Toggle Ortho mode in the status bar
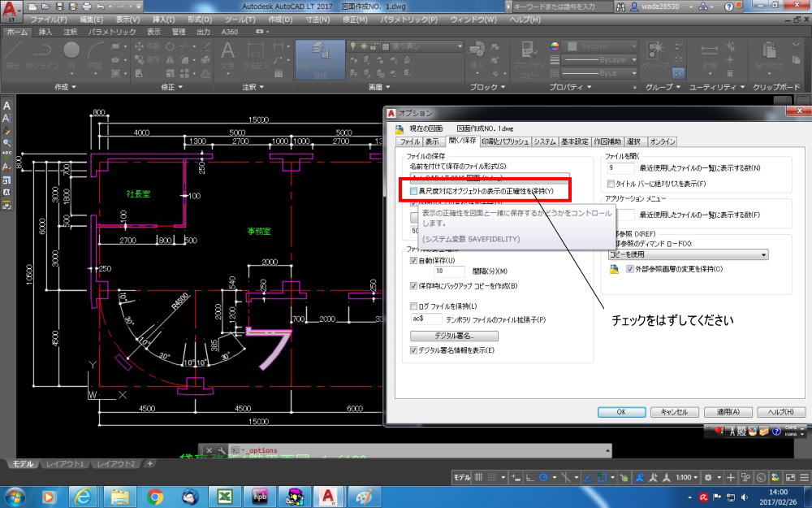 point(529,477)
